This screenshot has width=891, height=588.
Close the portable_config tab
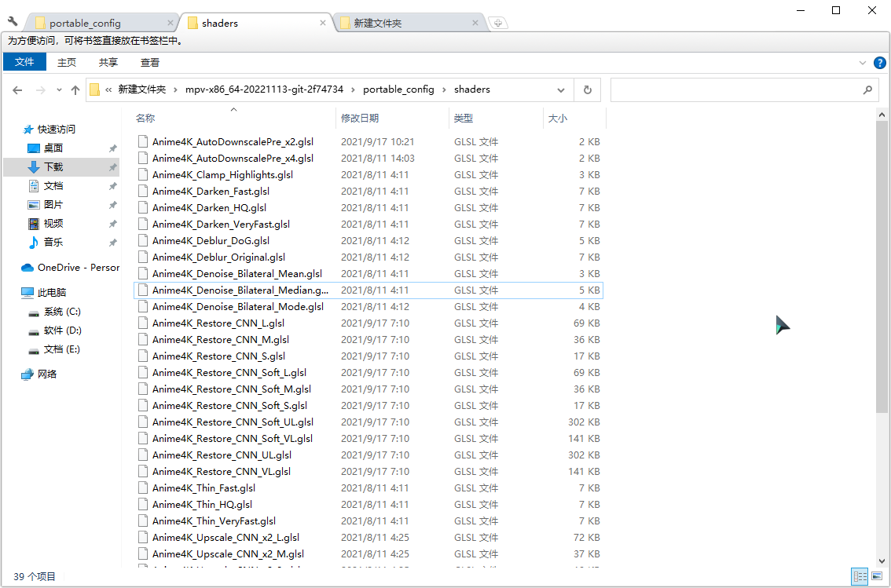pyautogui.click(x=170, y=23)
